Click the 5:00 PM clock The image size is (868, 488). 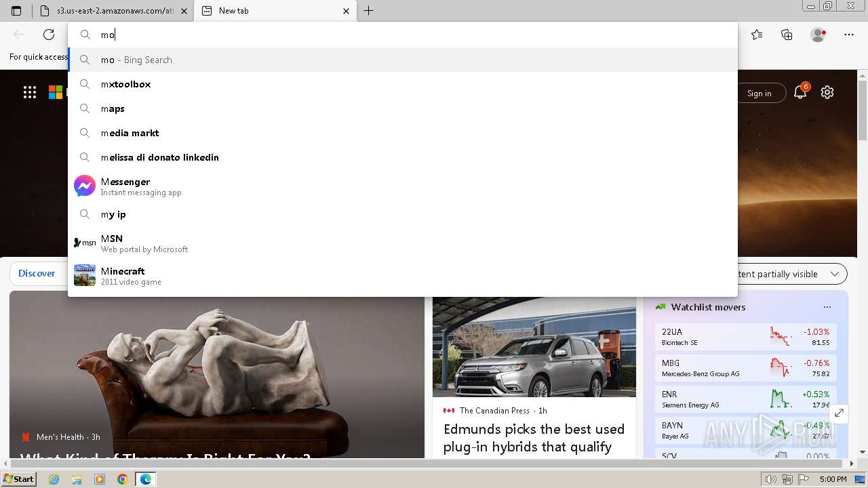pos(833,479)
